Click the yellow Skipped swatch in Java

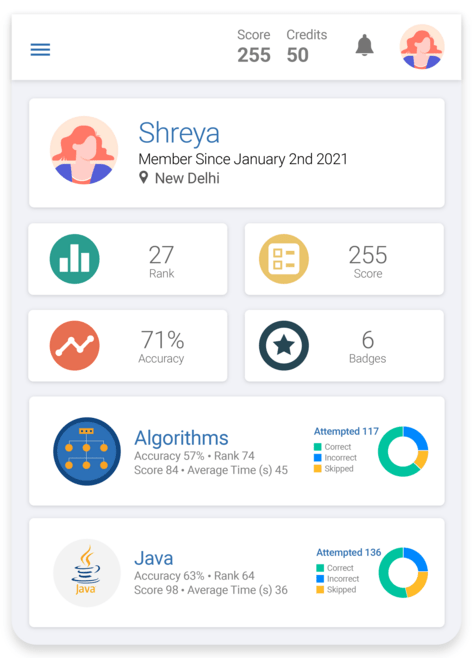(320, 590)
